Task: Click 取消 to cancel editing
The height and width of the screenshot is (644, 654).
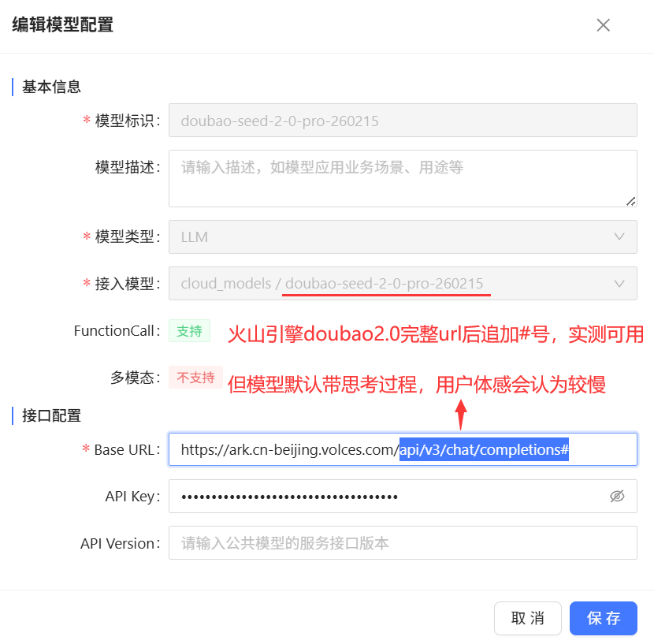Action: 527,618
